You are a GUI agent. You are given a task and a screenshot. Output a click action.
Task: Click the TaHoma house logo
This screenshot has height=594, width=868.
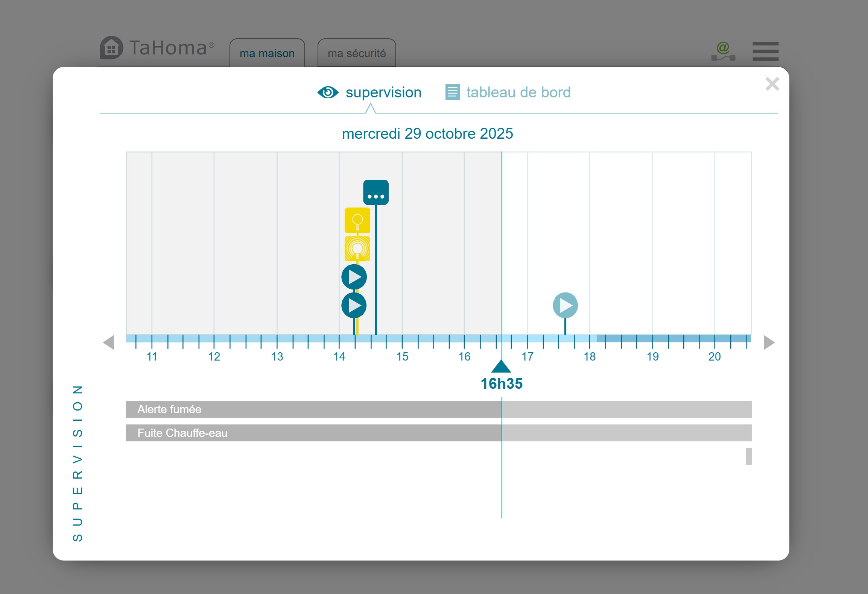[111, 48]
